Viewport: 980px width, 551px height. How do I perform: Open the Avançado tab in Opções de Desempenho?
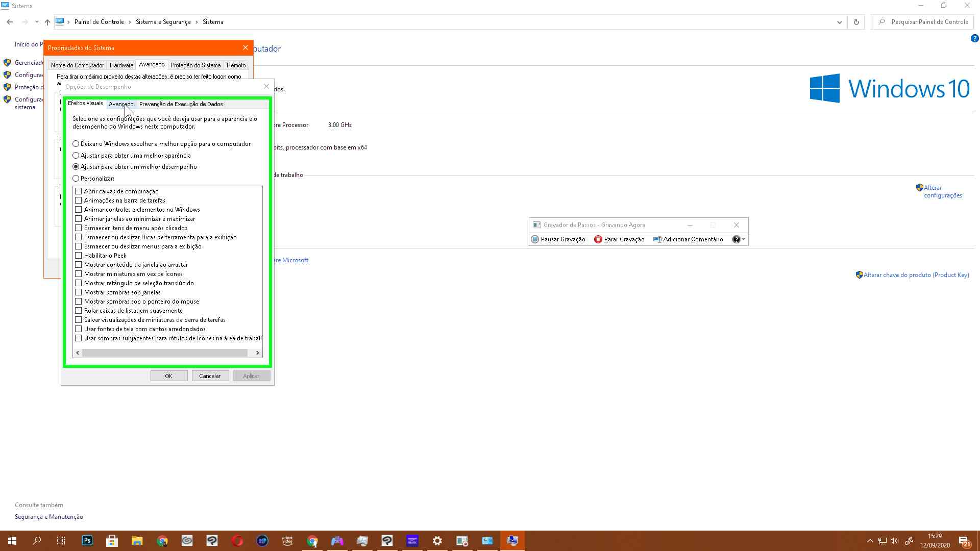point(121,104)
